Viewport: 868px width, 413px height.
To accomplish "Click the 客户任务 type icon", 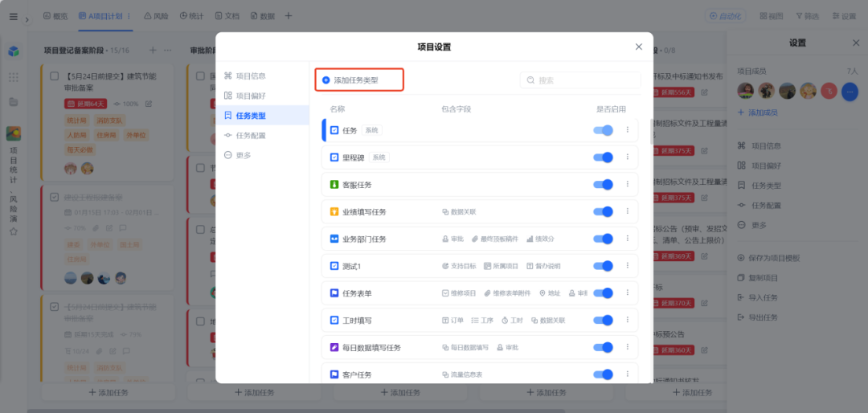I will tap(334, 374).
